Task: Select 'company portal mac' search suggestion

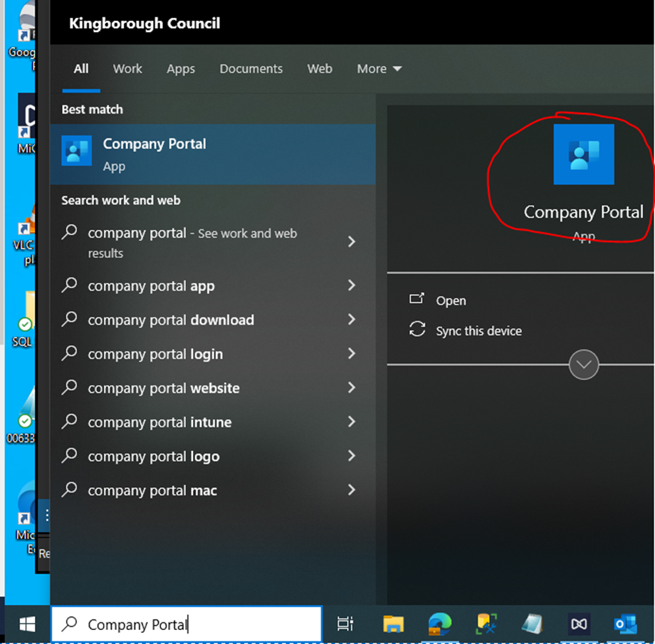Action: pyautogui.click(x=153, y=491)
